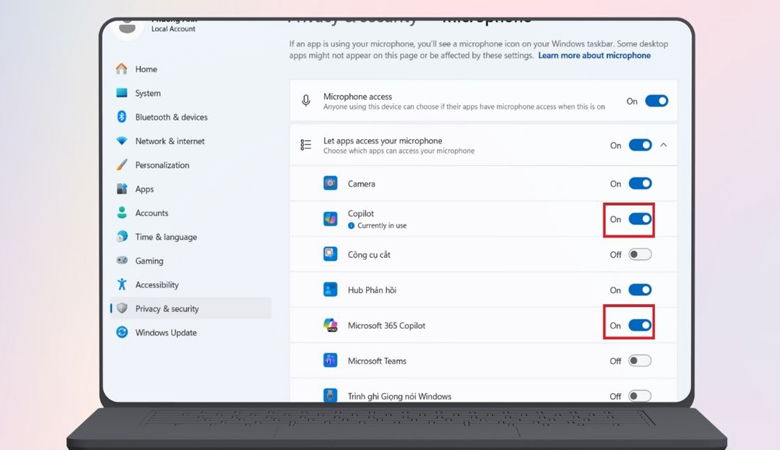Click the microphone icon beside Microphone access
Image resolution: width=780 pixels, height=450 pixels.
(x=306, y=101)
